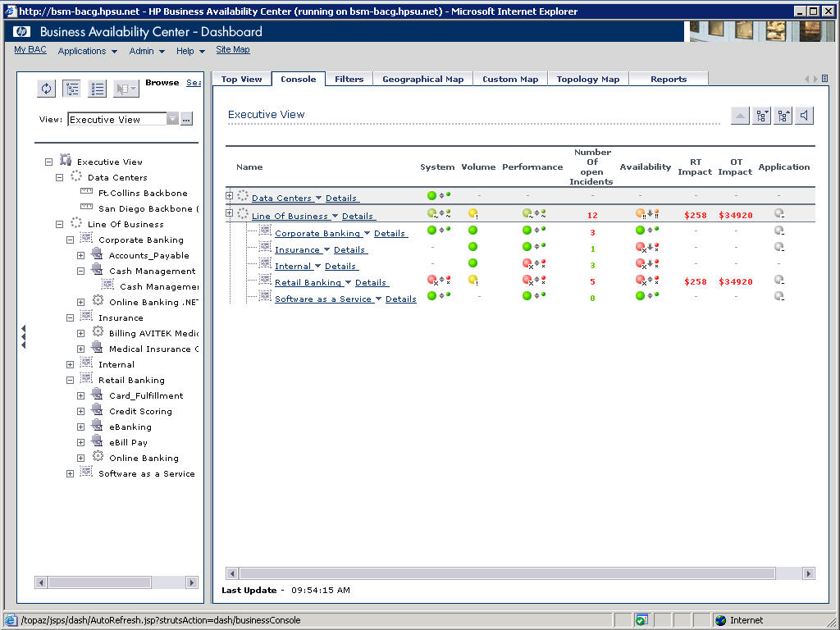Click Corporate Banking Performance green icon

click(527, 231)
